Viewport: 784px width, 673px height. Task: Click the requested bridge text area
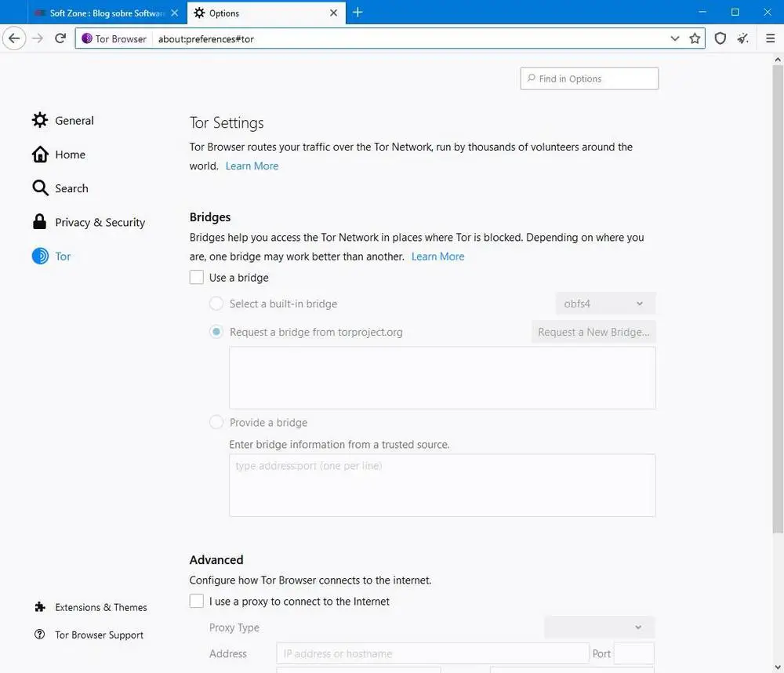click(442, 378)
